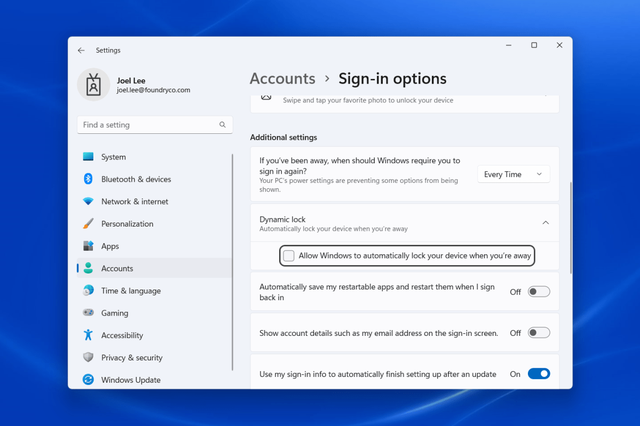
Task: Collapse the Dynamic lock section chevron
Action: [545, 223]
